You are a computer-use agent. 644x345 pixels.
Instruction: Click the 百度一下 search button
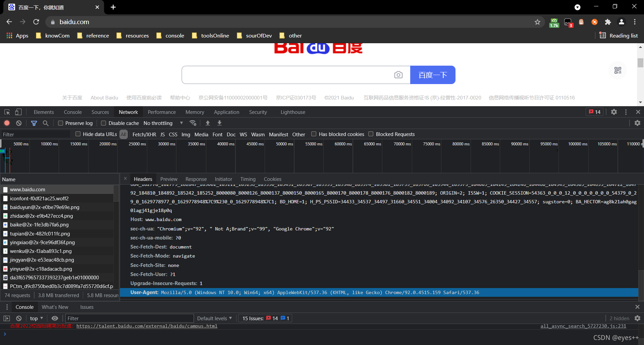click(x=433, y=75)
